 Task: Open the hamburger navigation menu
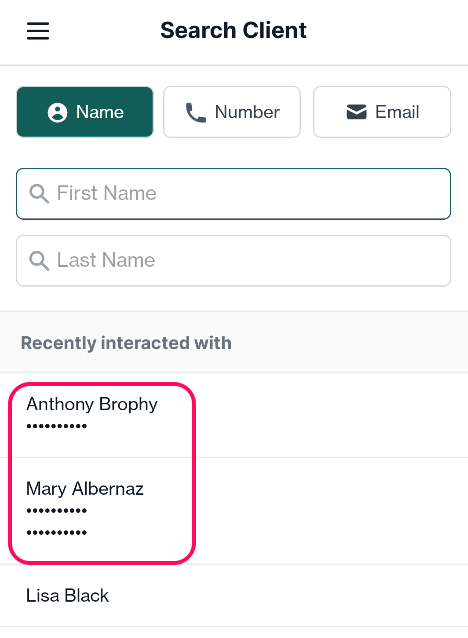click(x=38, y=31)
